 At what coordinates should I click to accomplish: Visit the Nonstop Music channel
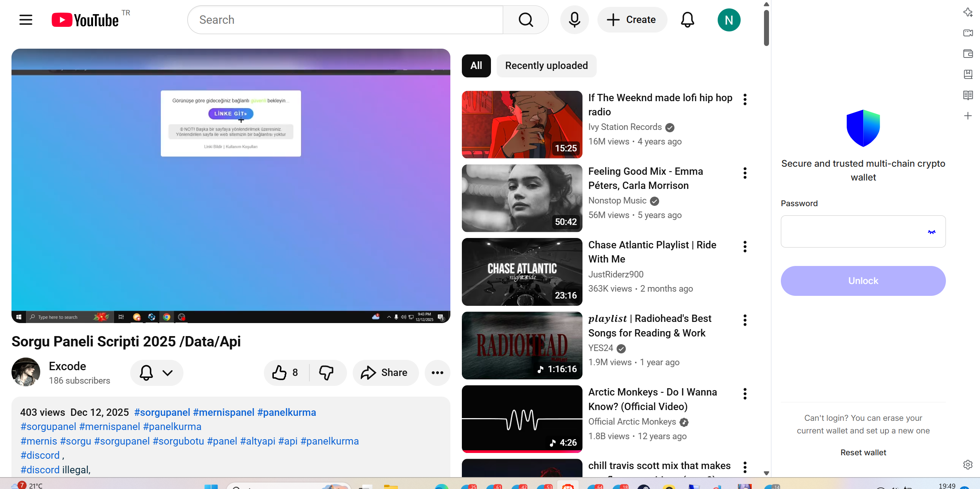pyautogui.click(x=617, y=200)
